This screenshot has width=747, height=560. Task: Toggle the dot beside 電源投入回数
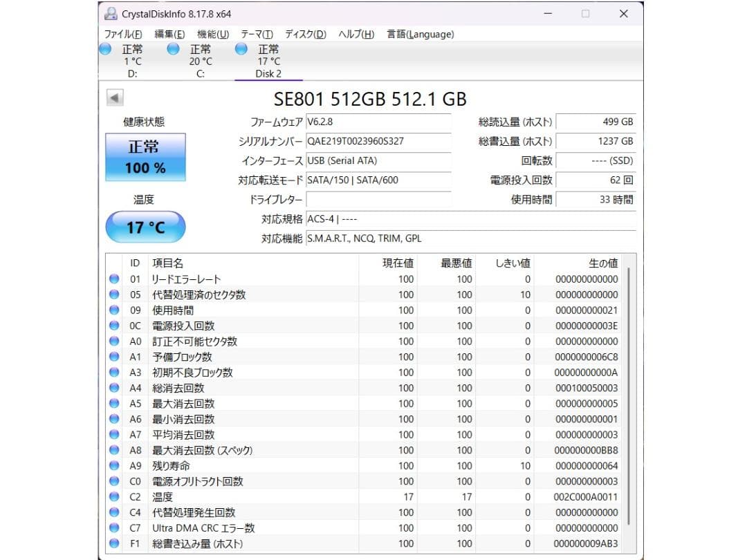pos(114,326)
